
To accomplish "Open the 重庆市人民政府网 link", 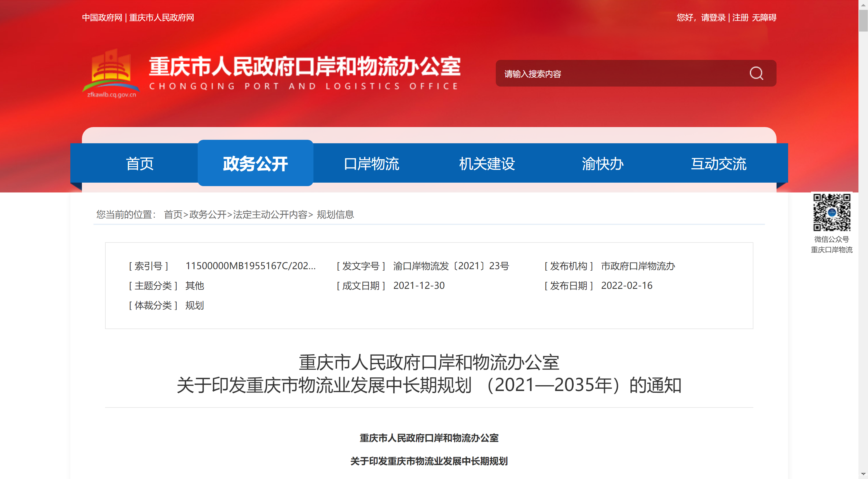I will (162, 18).
